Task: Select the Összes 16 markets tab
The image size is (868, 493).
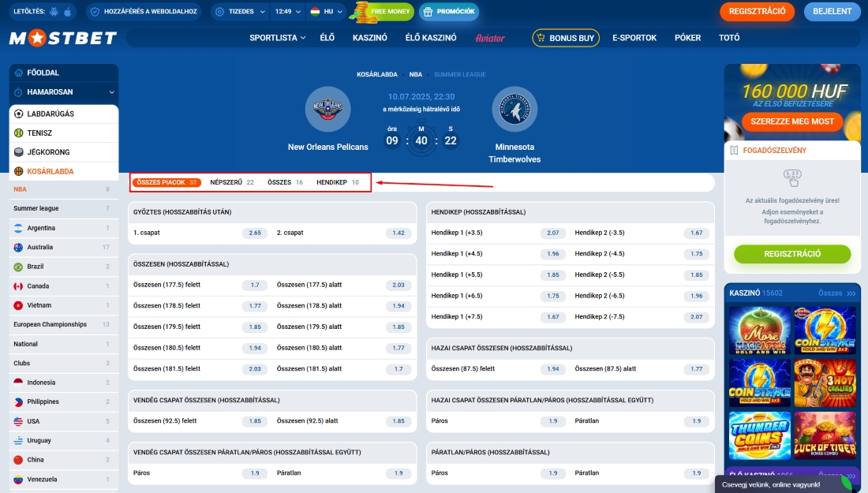Action: click(x=285, y=182)
